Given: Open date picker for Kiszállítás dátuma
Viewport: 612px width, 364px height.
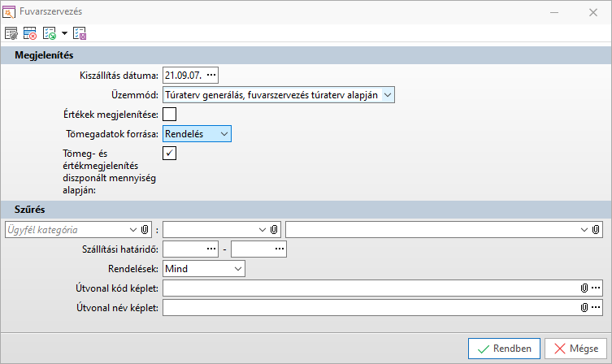Looking at the screenshot, I should point(212,75).
